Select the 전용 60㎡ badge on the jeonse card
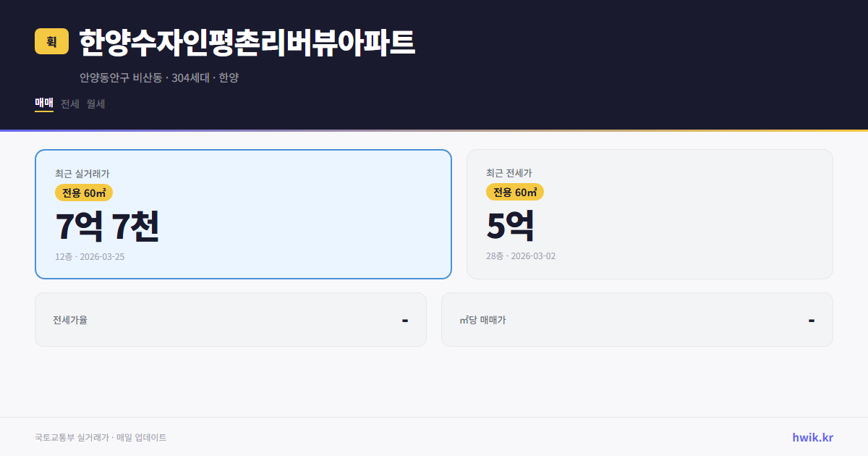Screen dimensions: 868x456 pyautogui.click(x=515, y=193)
